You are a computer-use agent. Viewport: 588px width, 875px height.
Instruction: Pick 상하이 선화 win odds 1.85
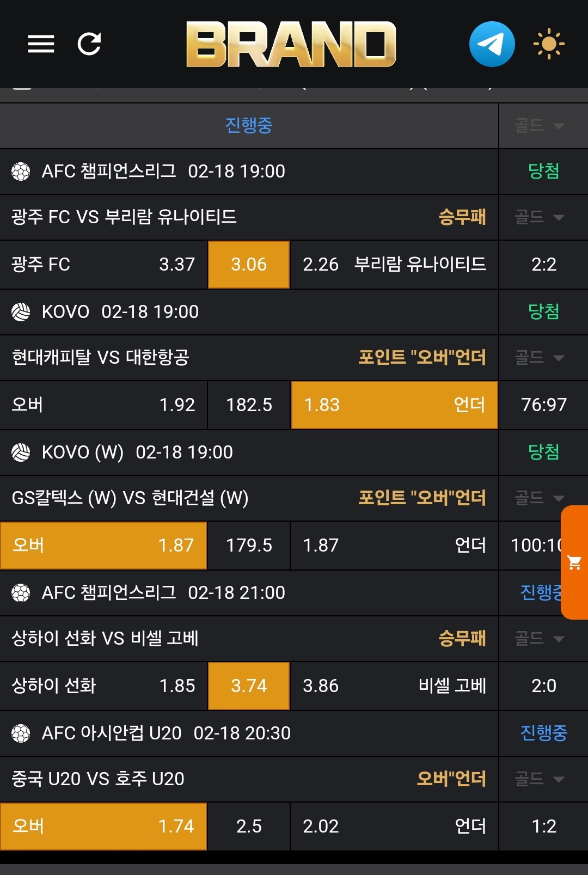pyautogui.click(x=103, y=686)
